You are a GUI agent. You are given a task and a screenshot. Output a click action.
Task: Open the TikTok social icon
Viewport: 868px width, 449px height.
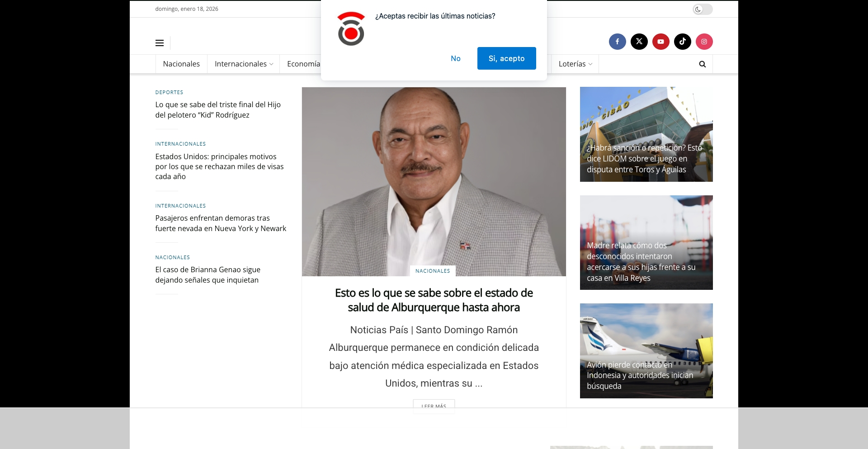[x=683, y=42]
